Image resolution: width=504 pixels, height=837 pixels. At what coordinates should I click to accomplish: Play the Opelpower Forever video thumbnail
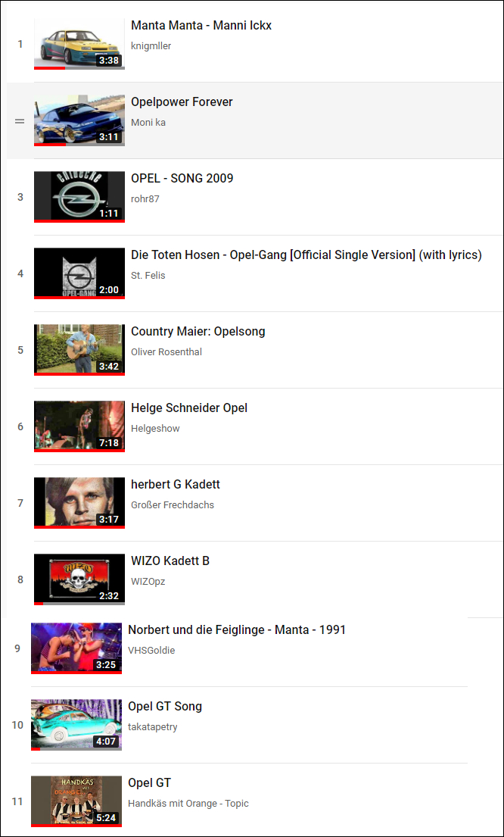point(79,120)
